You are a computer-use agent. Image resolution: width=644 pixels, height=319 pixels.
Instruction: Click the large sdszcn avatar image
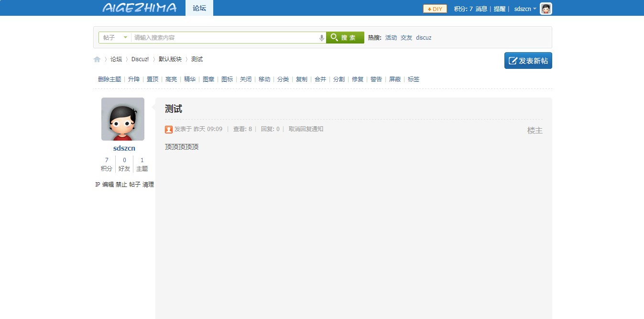coord(123,119)
